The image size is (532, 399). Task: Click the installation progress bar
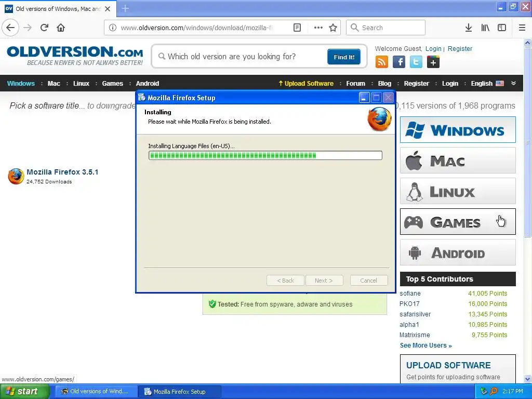point(265,155)
